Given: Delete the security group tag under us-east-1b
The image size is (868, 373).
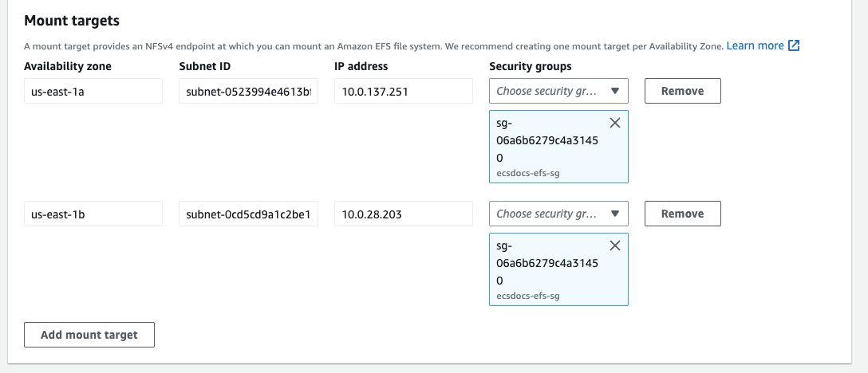Looking at the screenshot, I should point(614,246).
